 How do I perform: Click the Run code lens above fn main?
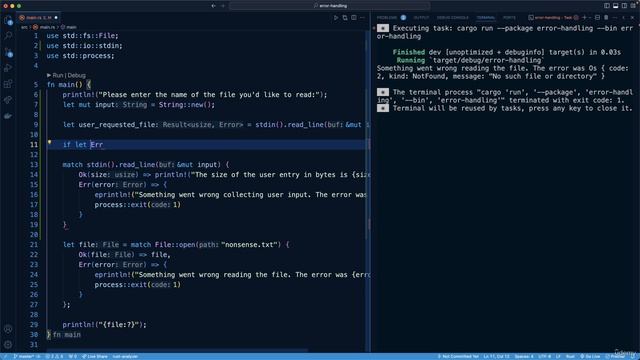tap(58, 75)
